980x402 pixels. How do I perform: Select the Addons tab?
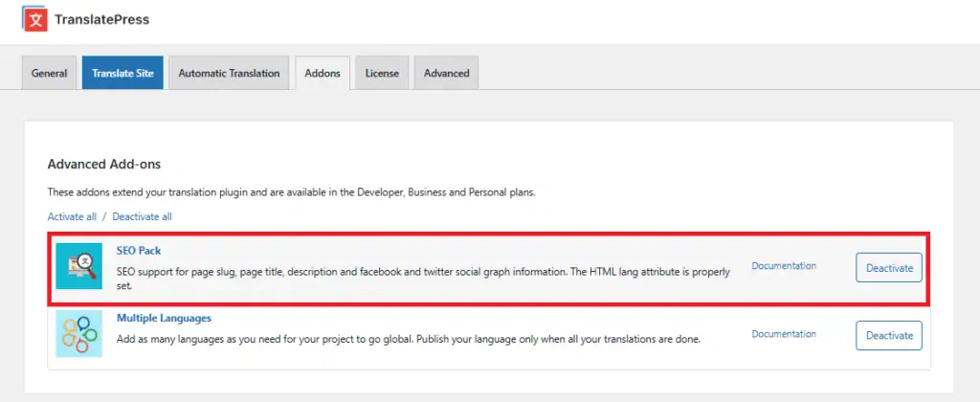point(323,73)
